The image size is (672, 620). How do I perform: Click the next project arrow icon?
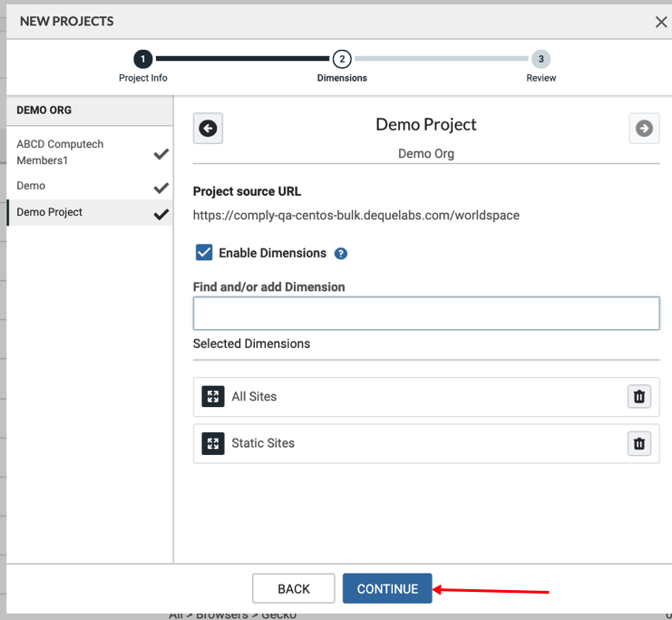coord(644,129)
